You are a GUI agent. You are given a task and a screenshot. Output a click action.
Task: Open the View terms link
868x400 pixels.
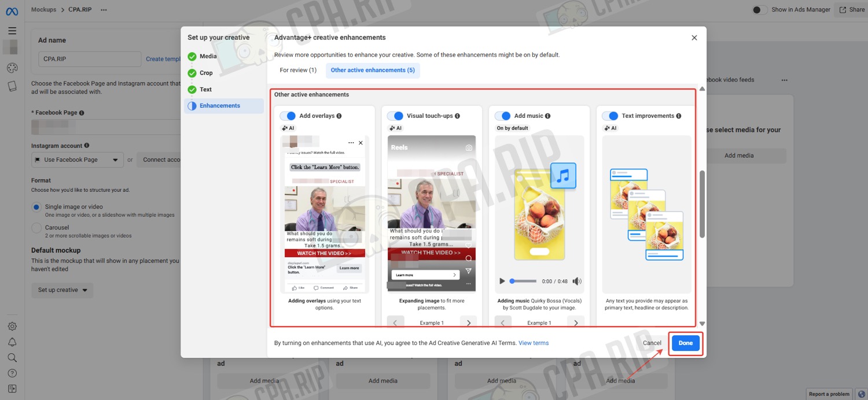tap(534, 343)
